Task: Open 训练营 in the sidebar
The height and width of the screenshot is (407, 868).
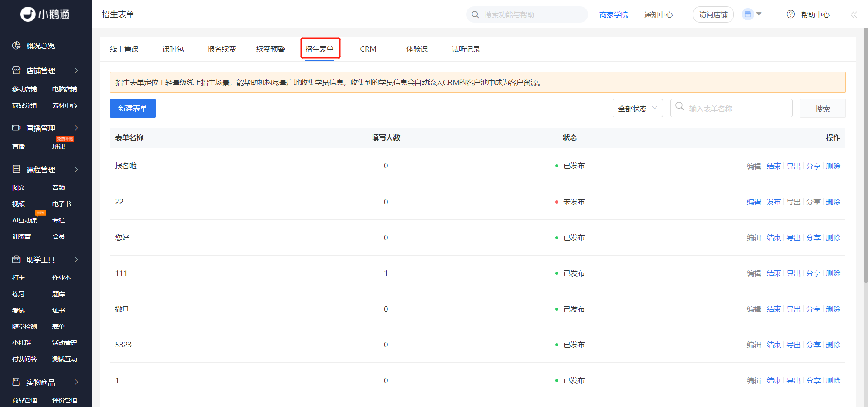Action: (x=21, y=237)
